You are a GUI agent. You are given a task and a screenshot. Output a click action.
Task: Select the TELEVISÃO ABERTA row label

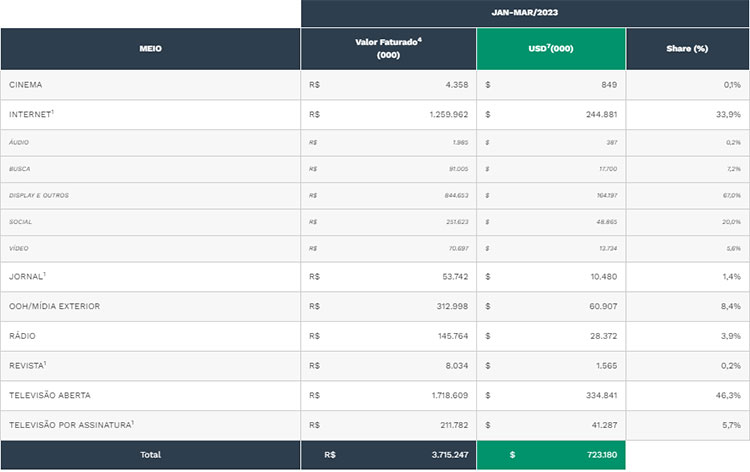point(50,395)
